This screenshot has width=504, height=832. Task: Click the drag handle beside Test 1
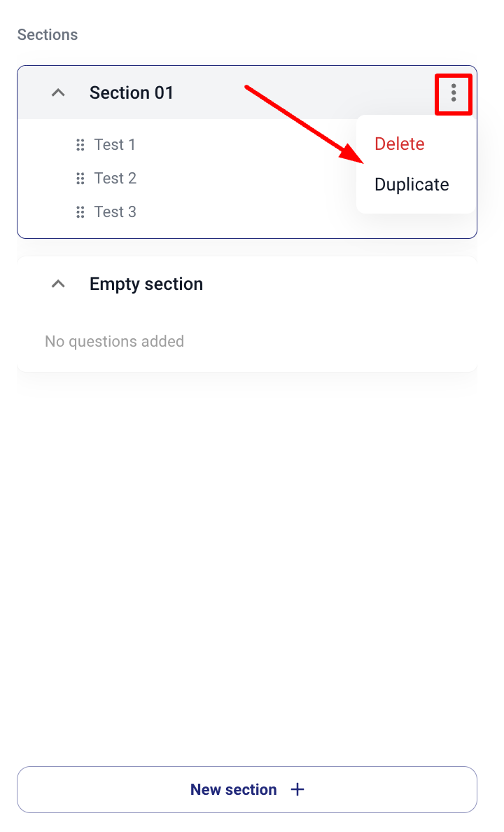80,145
